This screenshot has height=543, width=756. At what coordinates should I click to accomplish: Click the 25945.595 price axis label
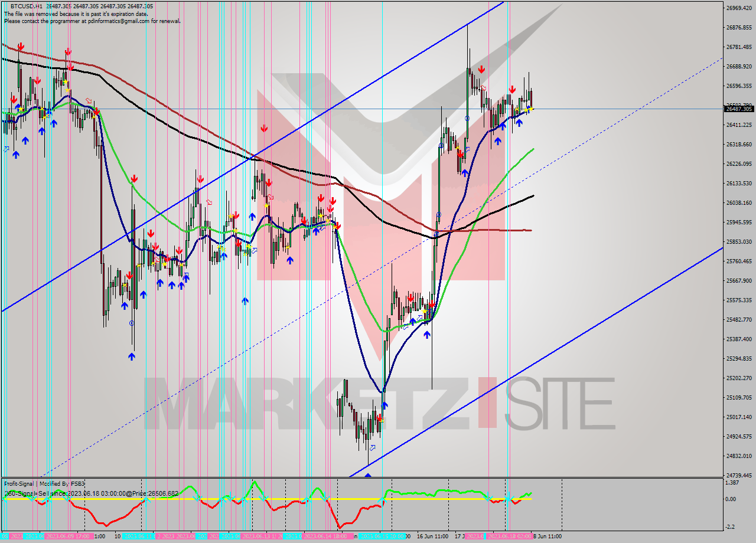pyautogui.click(x=739, y=223)
